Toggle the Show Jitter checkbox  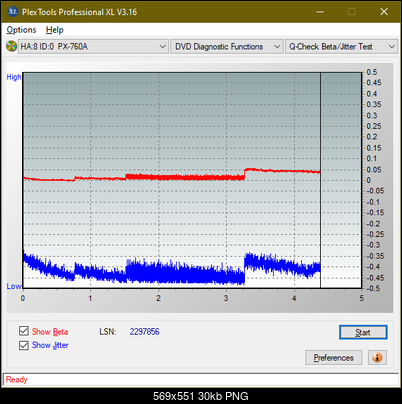[x=24, y=345]
